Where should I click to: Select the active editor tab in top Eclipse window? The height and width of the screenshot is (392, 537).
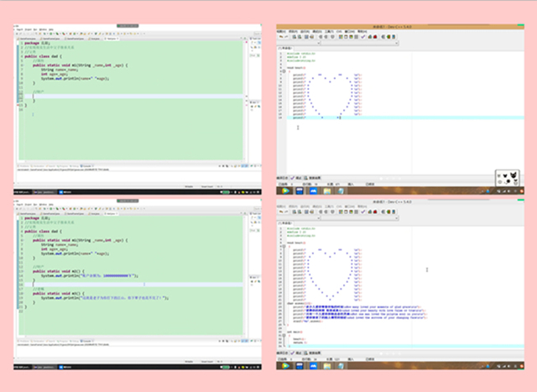pyautogui.click(x=110, y=38)
